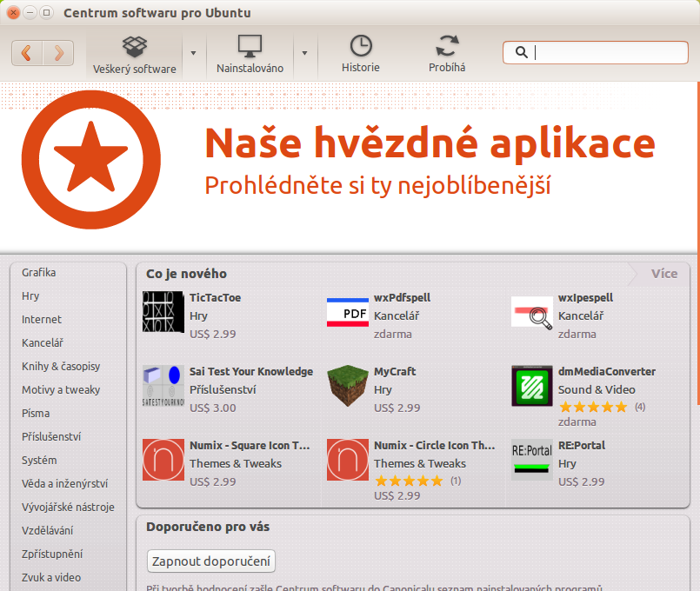Select the TicTacToe game icon

161,311
